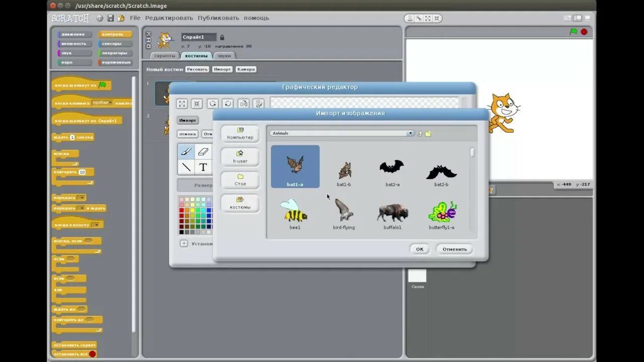The image size is (644, 362).
Task: Open Компьютер location shortcut
Action: tap(240, 133)
